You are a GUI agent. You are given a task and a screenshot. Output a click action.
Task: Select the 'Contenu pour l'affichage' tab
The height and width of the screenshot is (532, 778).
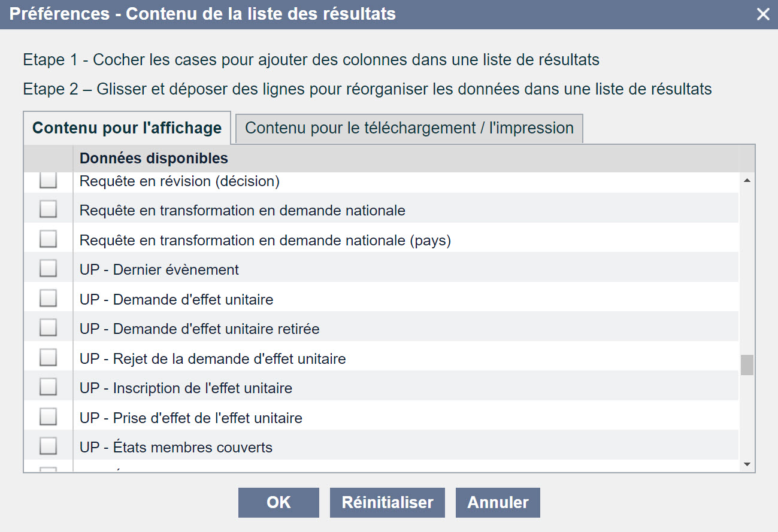point(127,128)
